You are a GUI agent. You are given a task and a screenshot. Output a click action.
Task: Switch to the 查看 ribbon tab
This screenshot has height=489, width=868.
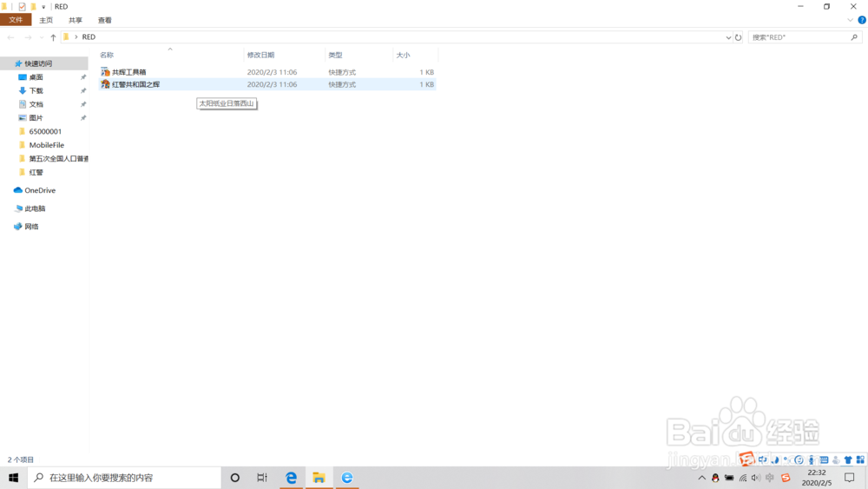pyautogui.click(x=105, y=20)
